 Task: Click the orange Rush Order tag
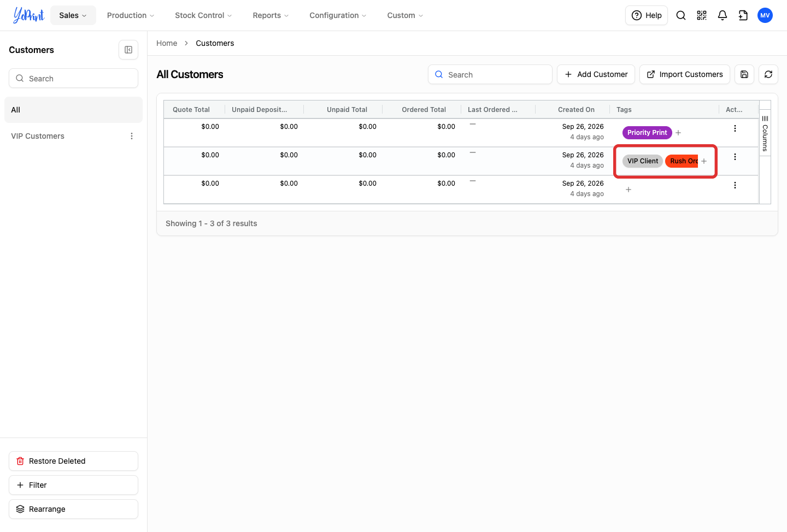tap(682, 161)
